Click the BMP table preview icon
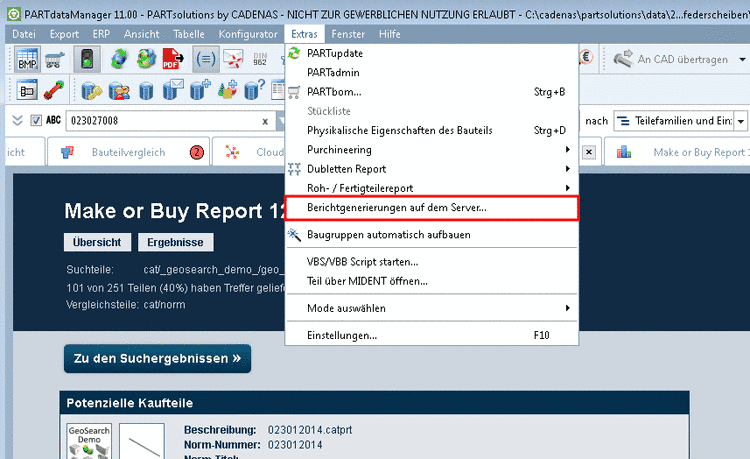 [27, 60]
